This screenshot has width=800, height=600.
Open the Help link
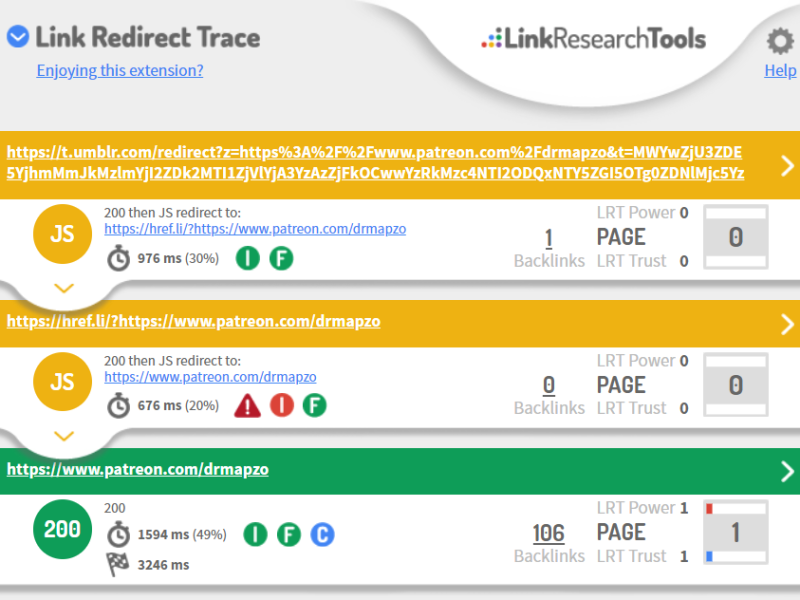click(780, 70)
